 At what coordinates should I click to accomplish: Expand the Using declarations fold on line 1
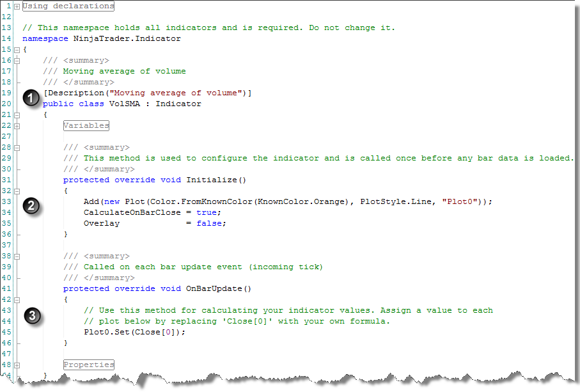(x=17, y=6)
